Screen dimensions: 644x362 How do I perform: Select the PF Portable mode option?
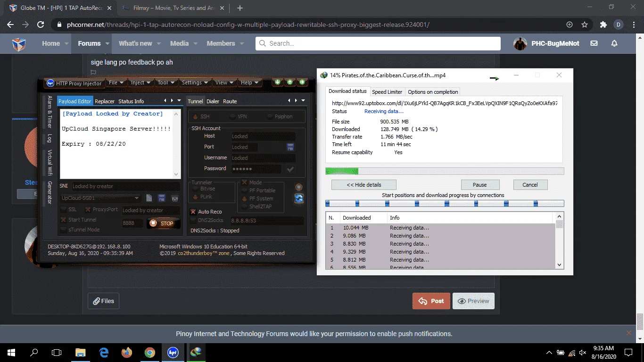click(244, 190)
